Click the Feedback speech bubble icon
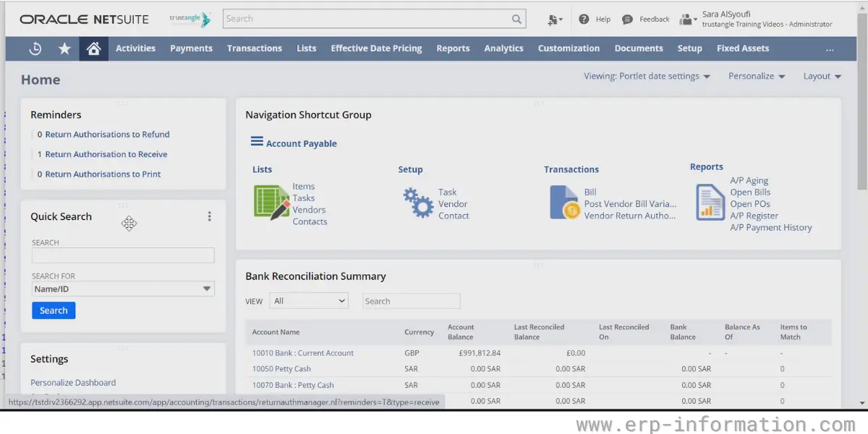This screenshot has height=434, width=868. [627, 20]
